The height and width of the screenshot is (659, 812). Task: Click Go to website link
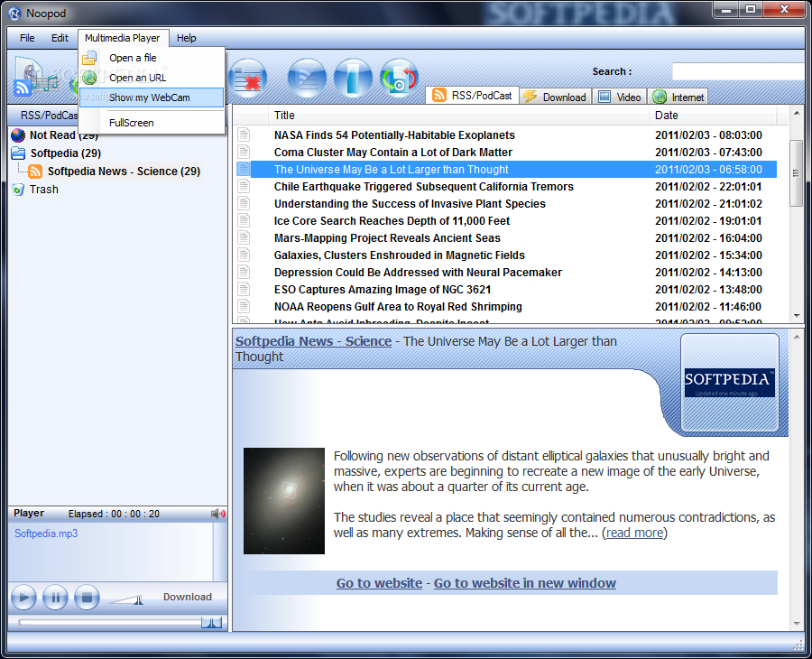[x=379, y=583]
